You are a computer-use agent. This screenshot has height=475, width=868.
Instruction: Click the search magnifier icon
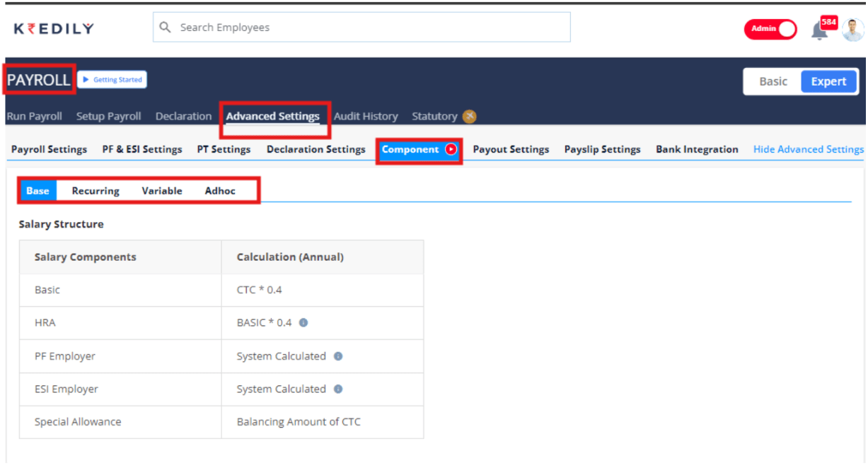pyautogui.click(x=165, y=27)
